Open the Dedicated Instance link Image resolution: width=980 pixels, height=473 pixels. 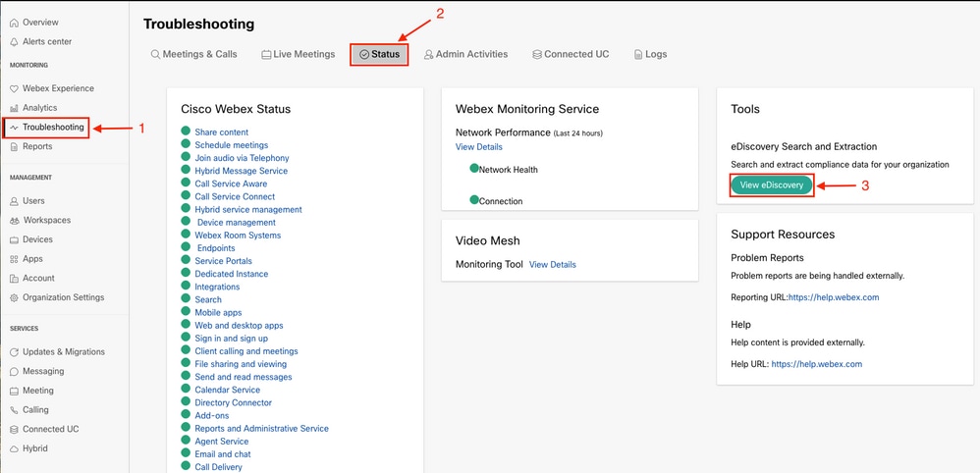[x=231, y=275]
